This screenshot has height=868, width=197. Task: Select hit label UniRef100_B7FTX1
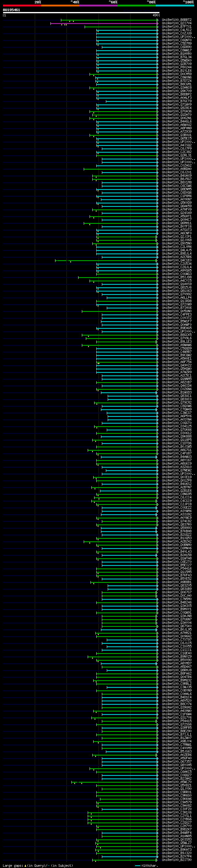pos(176,26)
